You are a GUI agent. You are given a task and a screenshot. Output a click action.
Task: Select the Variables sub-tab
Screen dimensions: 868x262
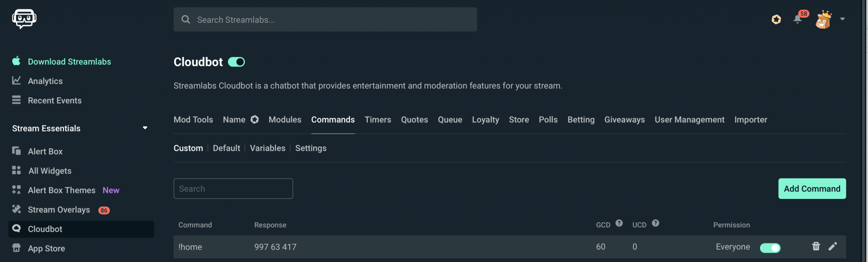tap(267, 148)
